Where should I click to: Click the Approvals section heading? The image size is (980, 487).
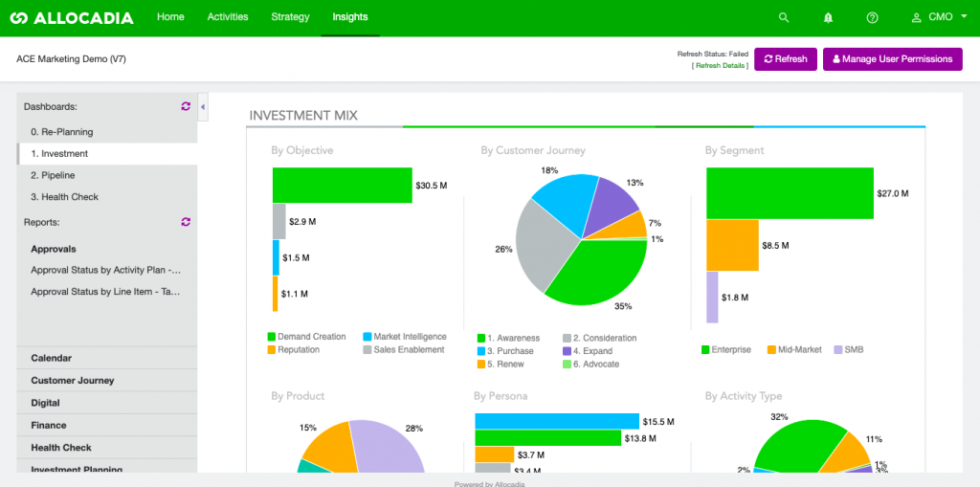coord(54,249)
